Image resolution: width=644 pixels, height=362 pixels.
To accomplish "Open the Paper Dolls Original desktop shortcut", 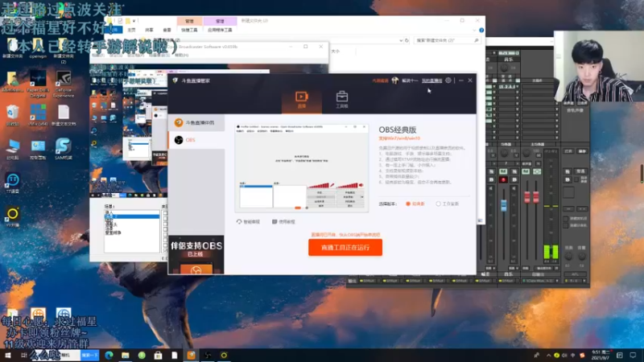I will coord(38,84).
